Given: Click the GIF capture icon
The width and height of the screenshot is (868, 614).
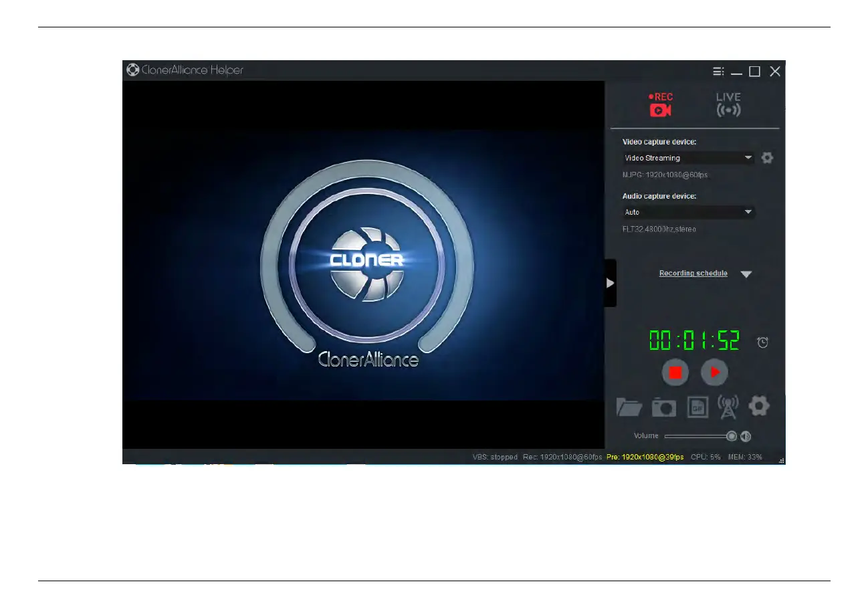Looking at the screenshot, I should pos(697,407).
